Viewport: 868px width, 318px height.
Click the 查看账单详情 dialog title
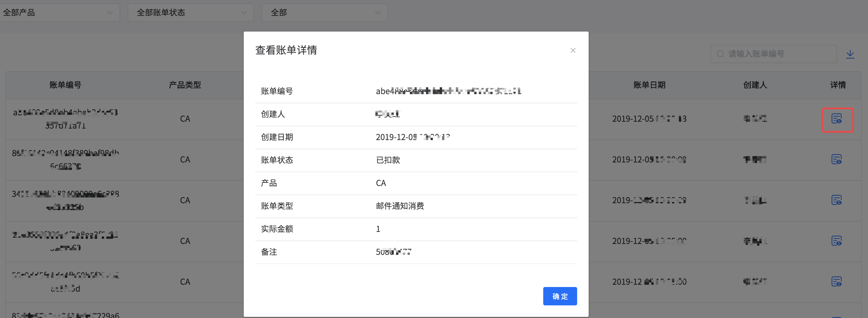point(286,50)
